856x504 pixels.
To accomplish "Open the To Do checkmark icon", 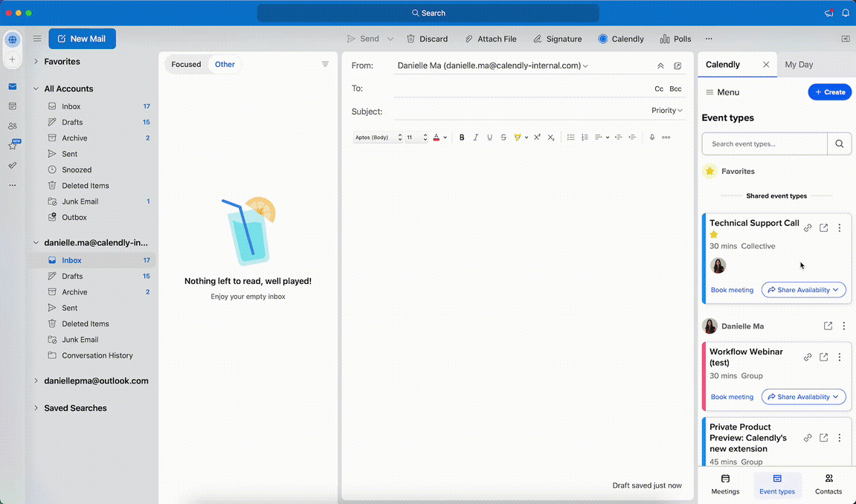I will coord(13,165).
